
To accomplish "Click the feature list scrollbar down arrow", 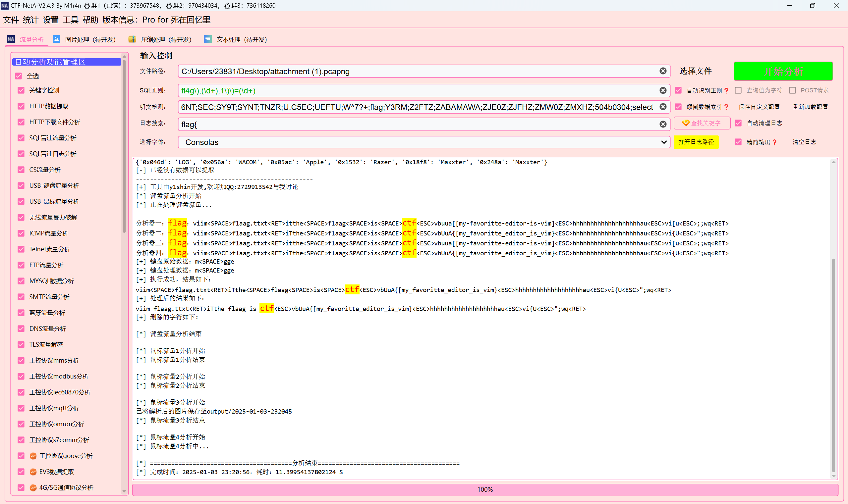I will (124, 491).
